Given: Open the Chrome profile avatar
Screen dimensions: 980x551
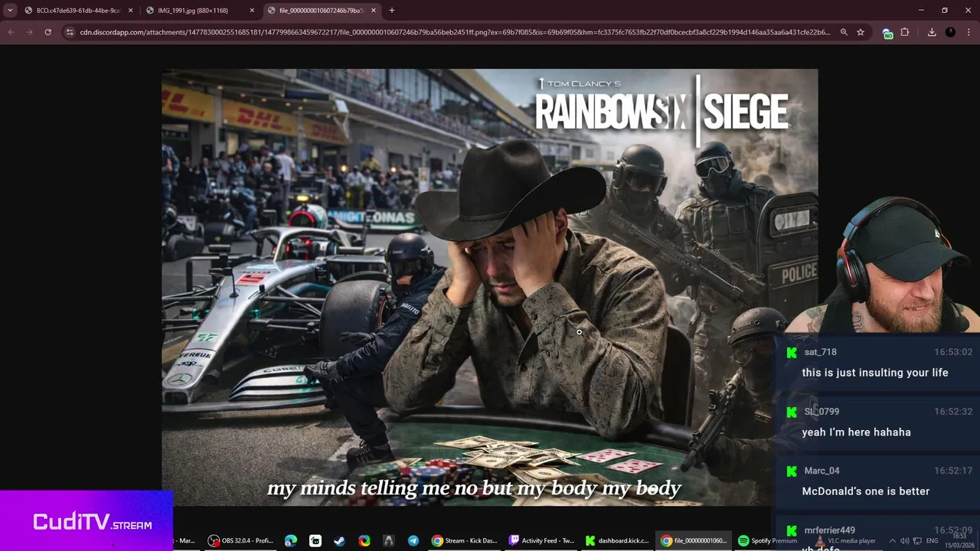Looking at the screenshot, I should click(950, 32).
